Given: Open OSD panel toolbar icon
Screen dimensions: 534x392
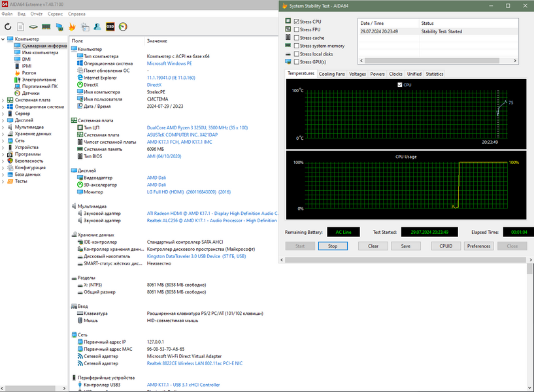Looking at the screenshot, I should [x=110, y=27].
